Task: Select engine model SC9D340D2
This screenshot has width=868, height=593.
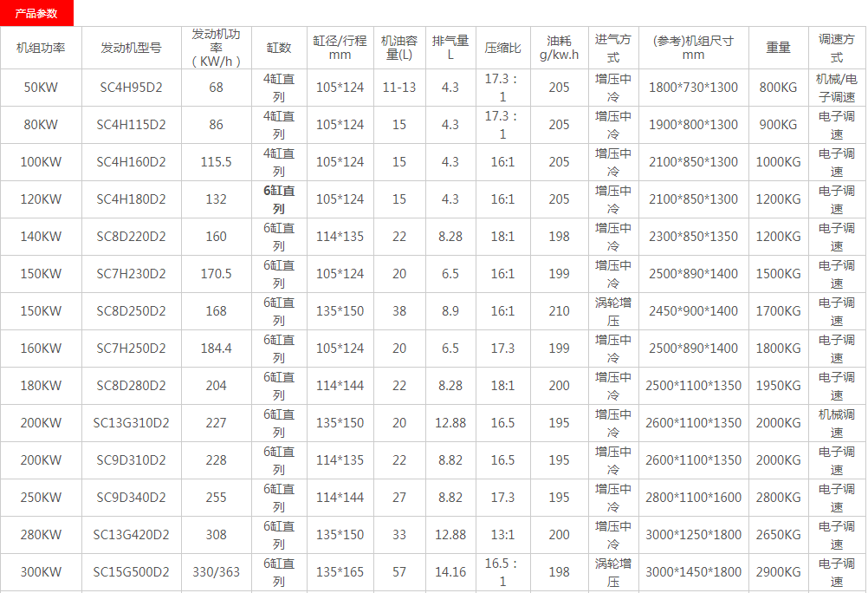Action: point(131,497)
